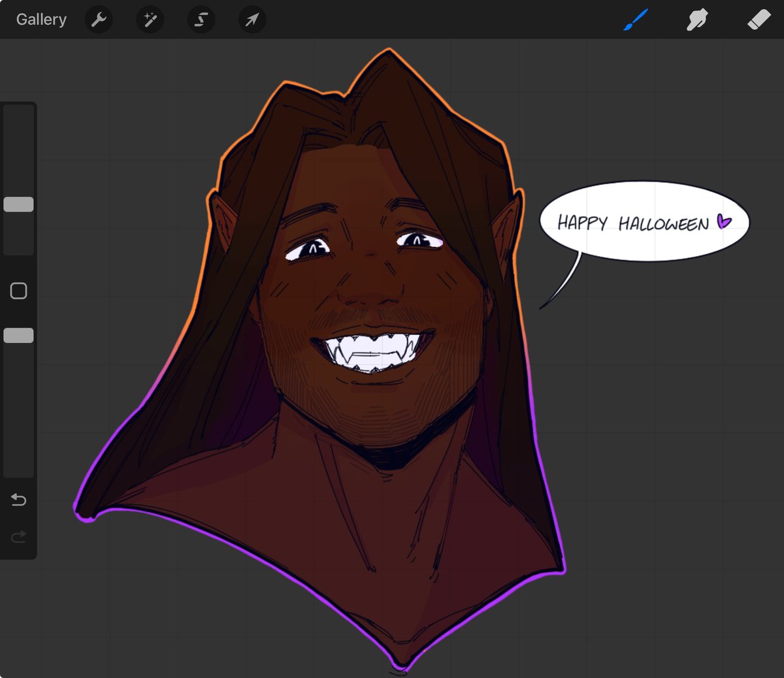Redo the last undone stroke
This screenshot has width=784, height=678.
point(18,537)
